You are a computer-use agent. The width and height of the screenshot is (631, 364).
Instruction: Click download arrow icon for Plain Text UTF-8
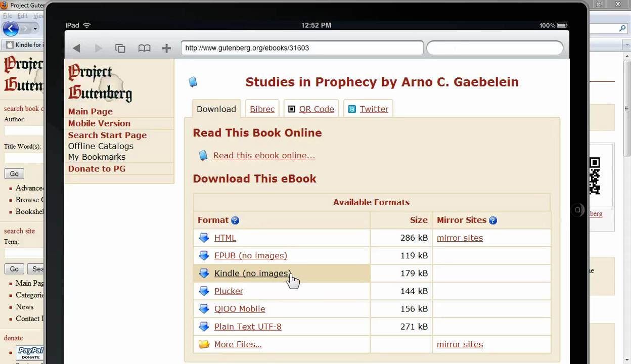coord(204,326)
